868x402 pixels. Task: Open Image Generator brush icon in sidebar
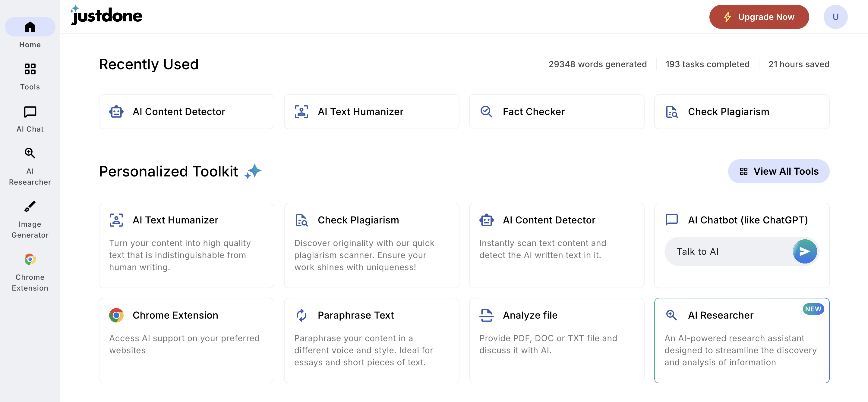(x=30, y=206)
